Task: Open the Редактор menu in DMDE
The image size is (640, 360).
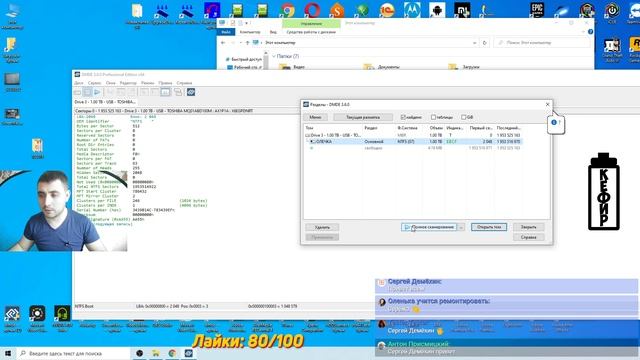Action: 128,83
